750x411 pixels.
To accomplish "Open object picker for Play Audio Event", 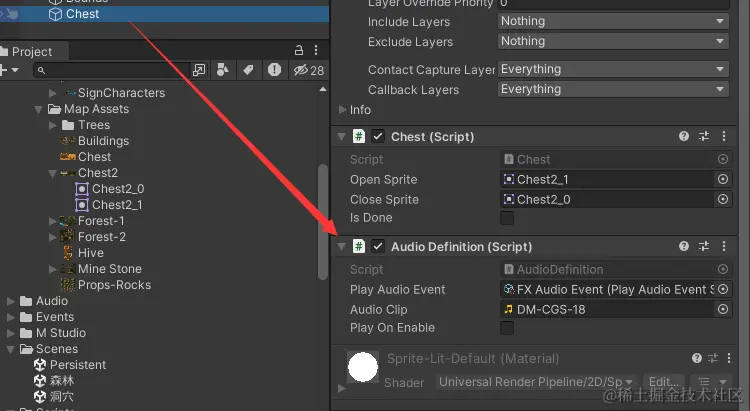I will tap(723, 289).
